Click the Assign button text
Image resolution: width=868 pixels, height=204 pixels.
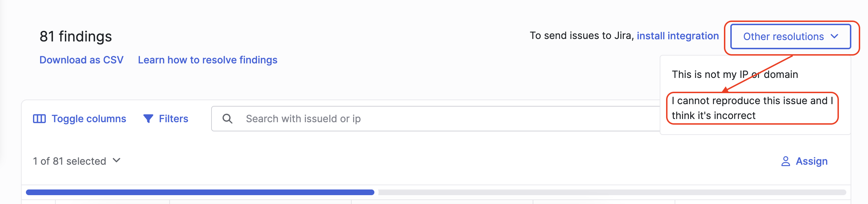[812, 161]
